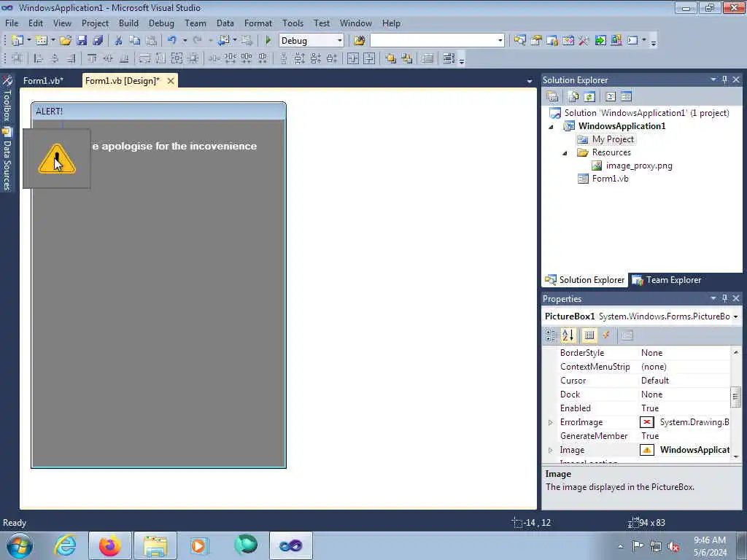Open the find combo box dropdown
Image resolution: width=747 pixels, height=560 pixels.
500,41
